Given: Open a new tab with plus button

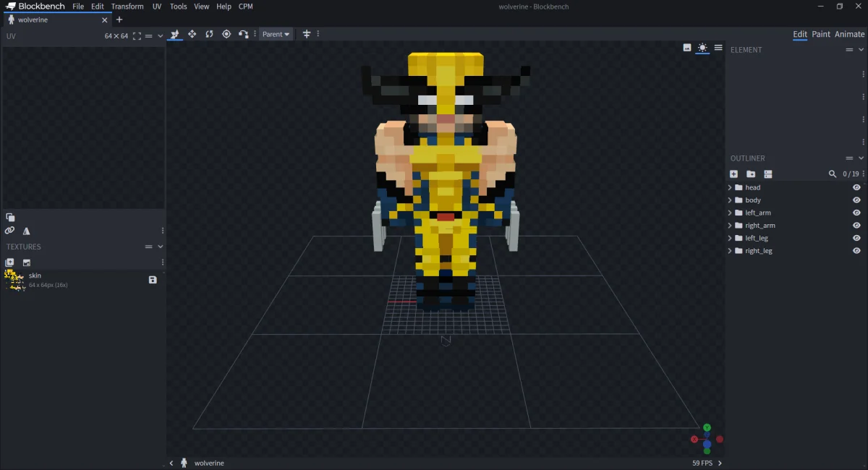Looking at the screenshot, I should click(x=119, y=20).
